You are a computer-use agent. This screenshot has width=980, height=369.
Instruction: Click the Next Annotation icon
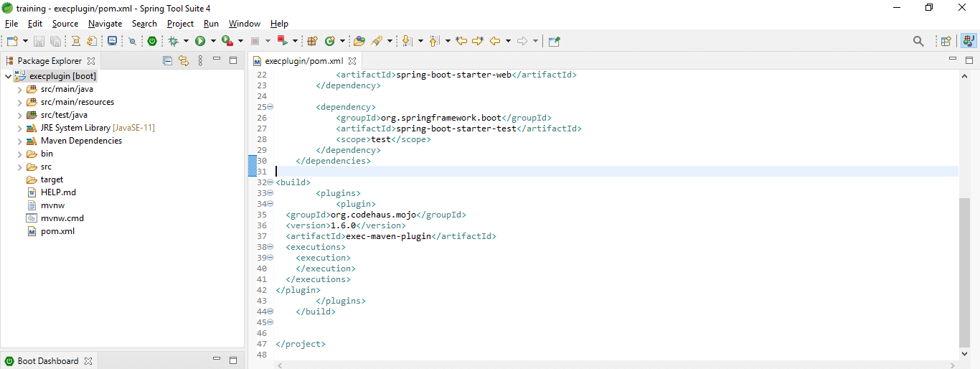407,42
